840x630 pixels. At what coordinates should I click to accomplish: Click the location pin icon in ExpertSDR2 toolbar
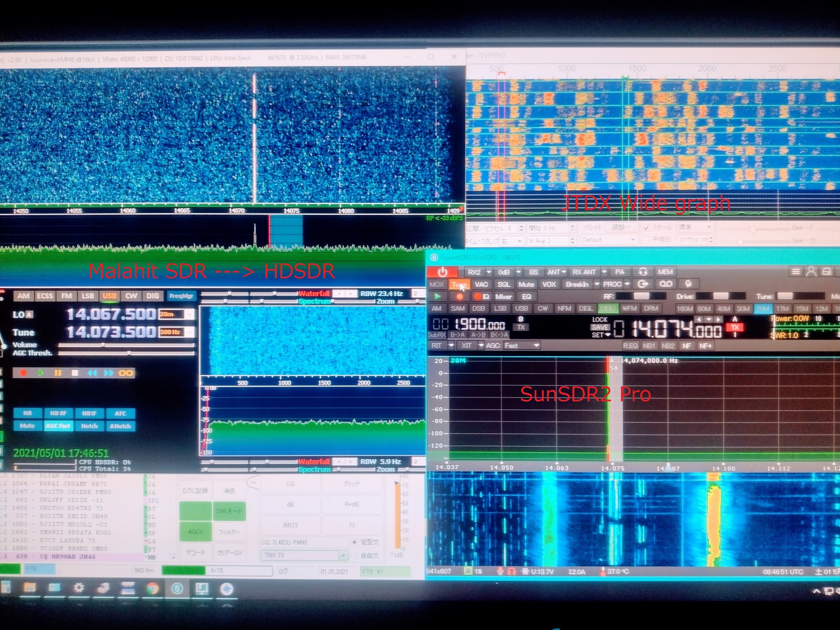click(688, 283)
